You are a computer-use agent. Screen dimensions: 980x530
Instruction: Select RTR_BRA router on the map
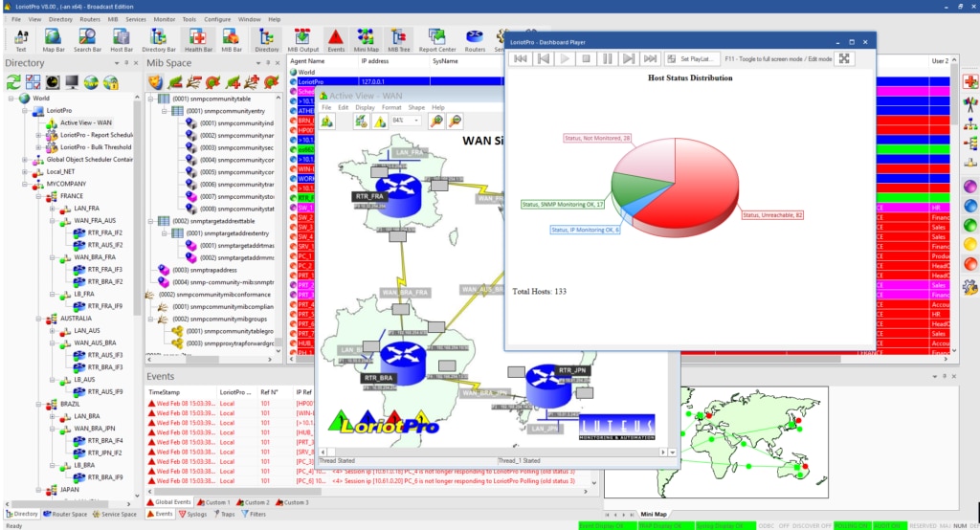[x=402, y=363]
